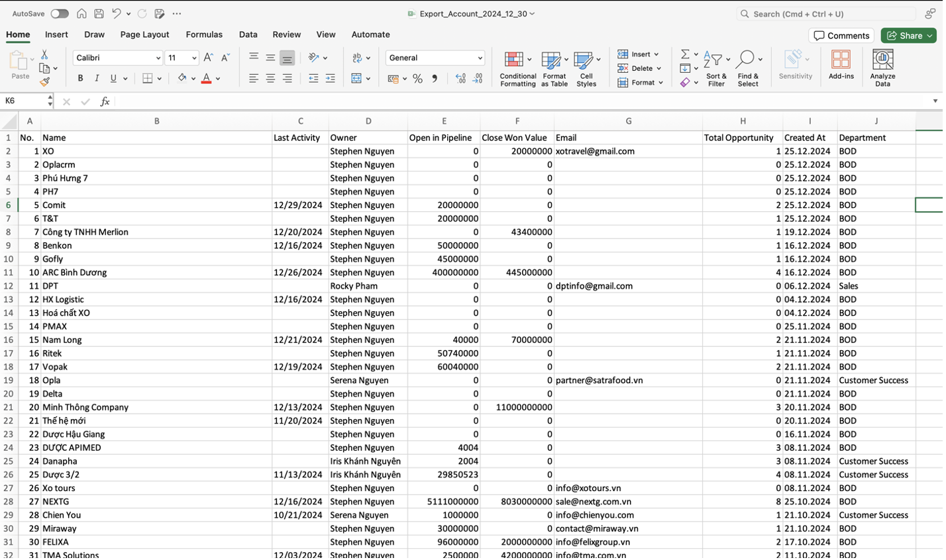Switch to the Insert tab
The width and height of the screenshot is (946, 560).
56,35
